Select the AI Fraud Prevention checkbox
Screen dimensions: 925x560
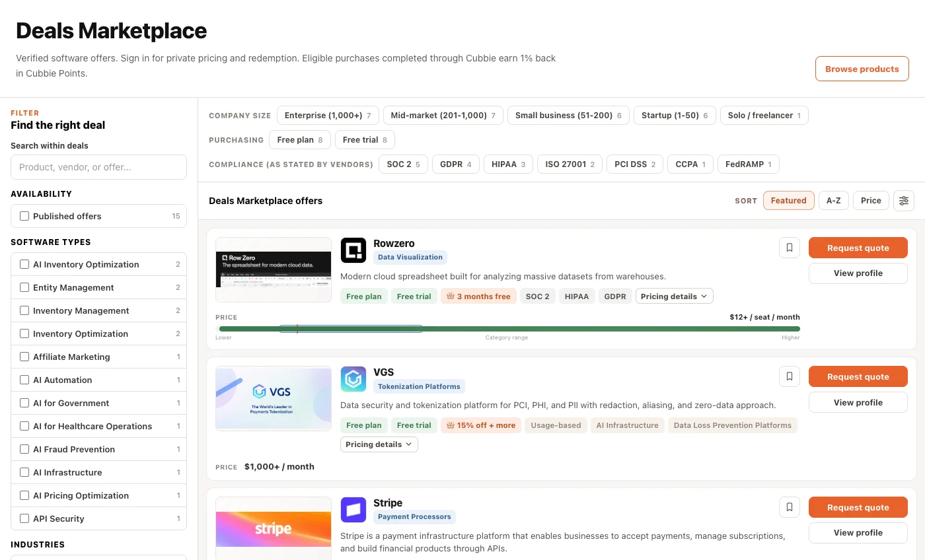(x=24, y=449)
